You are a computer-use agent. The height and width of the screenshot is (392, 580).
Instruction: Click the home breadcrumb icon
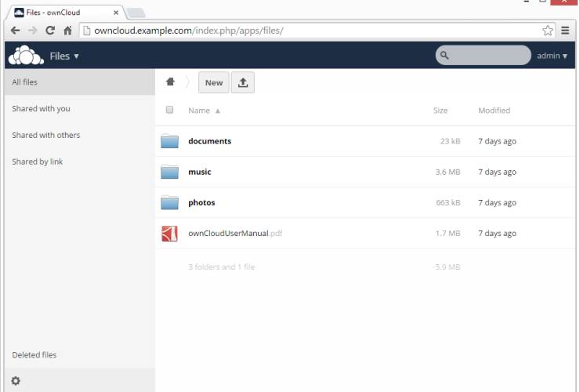[170, 82]
